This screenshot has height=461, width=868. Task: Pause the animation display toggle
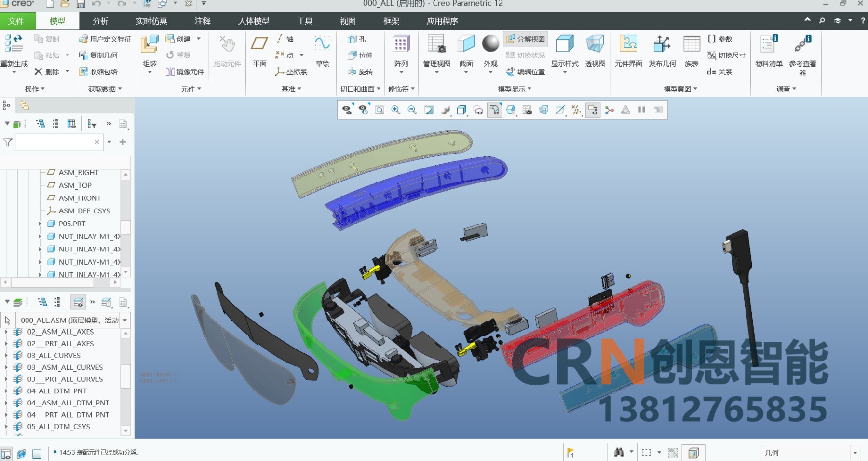641,110
